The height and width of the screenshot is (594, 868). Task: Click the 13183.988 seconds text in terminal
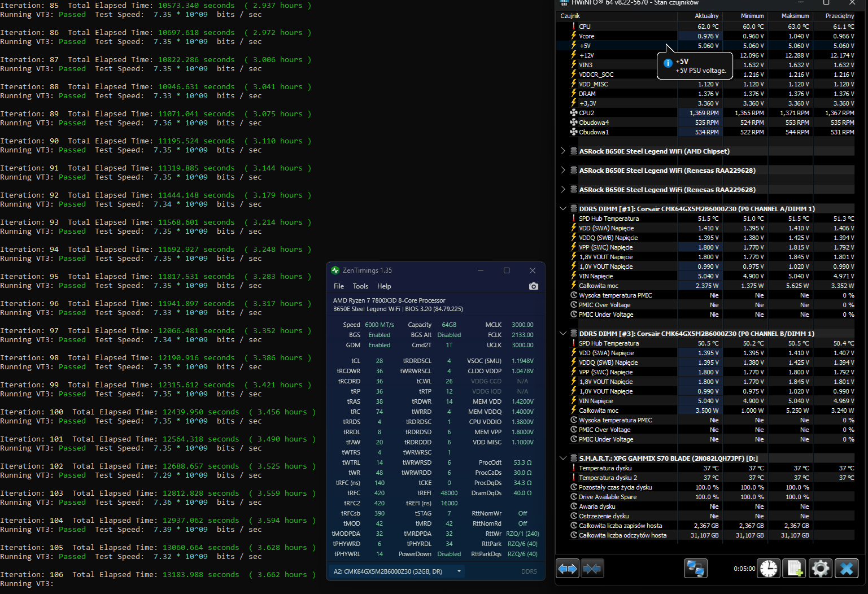[x=200, y=575]
